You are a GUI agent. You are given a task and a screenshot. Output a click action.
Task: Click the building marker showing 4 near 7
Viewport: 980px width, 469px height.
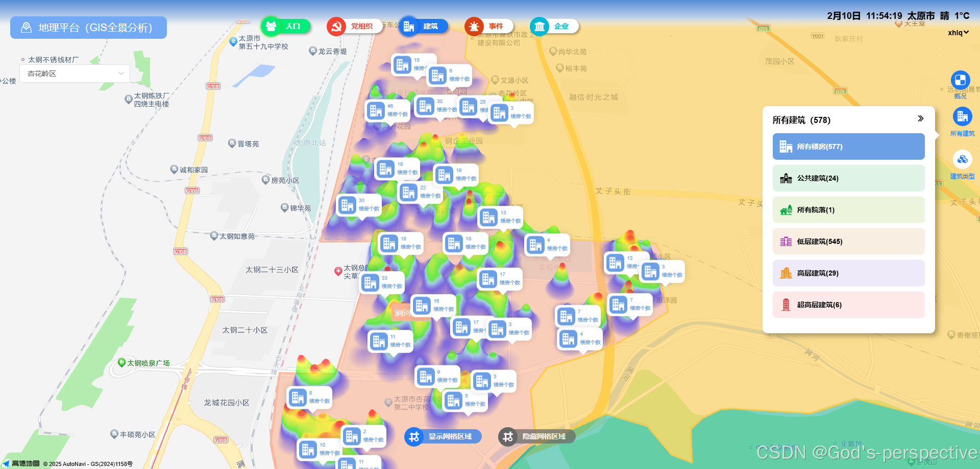tap(580, 339)
